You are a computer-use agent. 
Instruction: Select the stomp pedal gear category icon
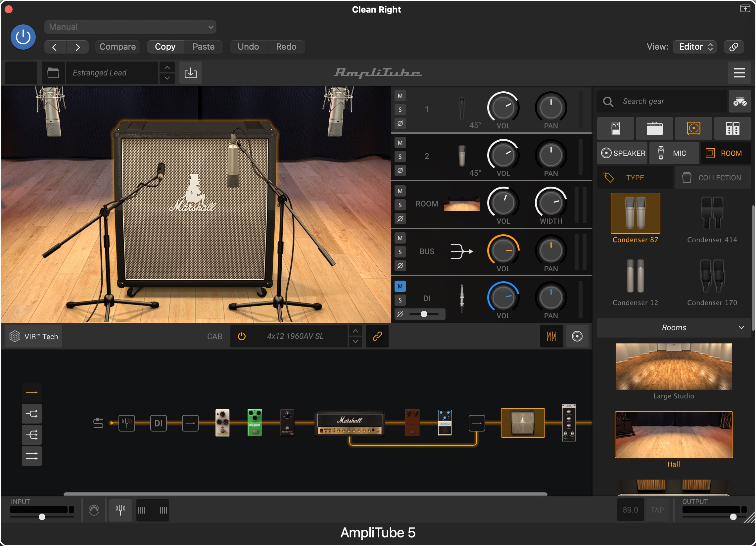[615, 128]
